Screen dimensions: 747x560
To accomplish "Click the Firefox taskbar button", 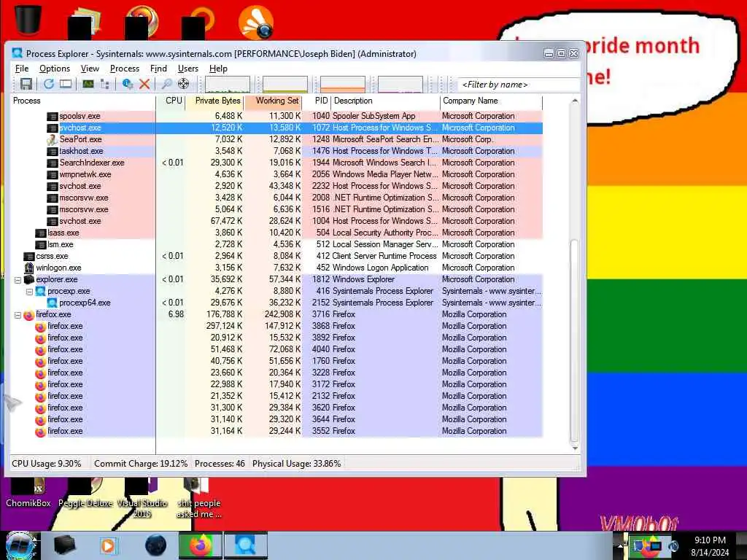I will pos(200,545).
